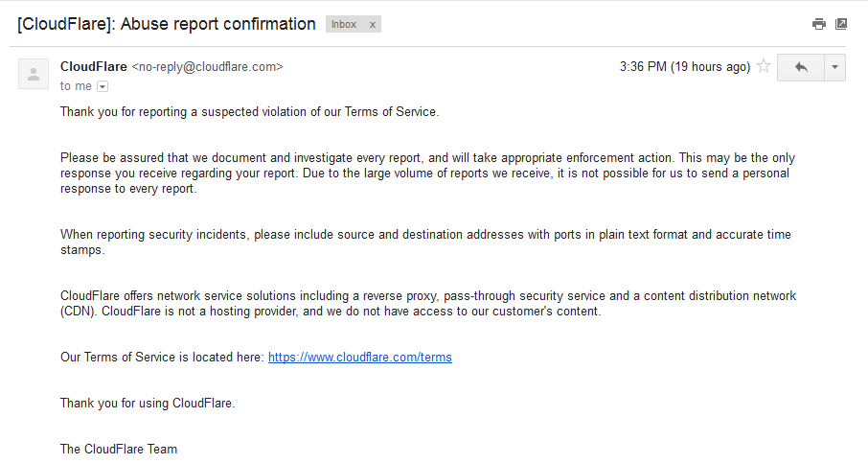
Task: Click the "Thank you for reporting" opening line
Action: 249,112
